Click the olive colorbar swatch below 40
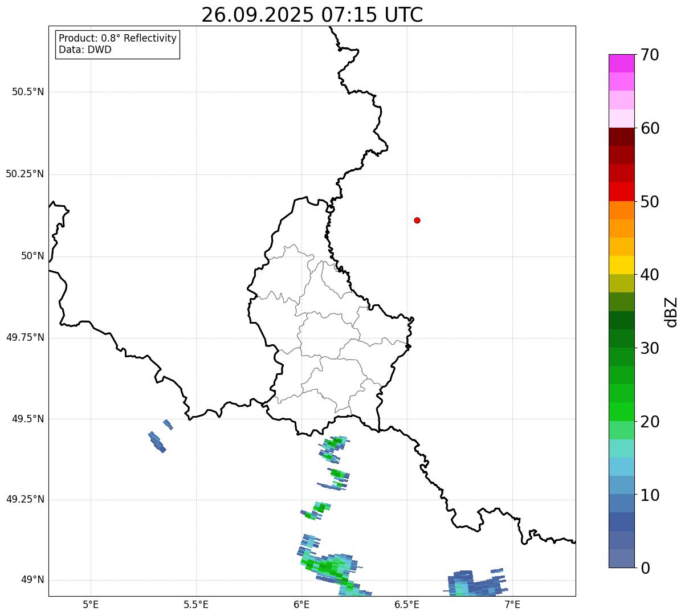 [621, 283]
